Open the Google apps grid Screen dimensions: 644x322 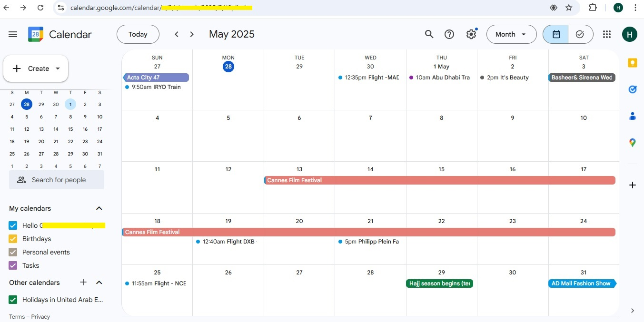point(606,34)
